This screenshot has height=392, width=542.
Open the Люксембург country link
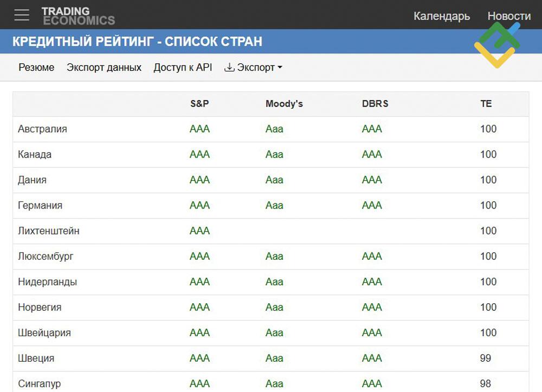pos(46,256)
